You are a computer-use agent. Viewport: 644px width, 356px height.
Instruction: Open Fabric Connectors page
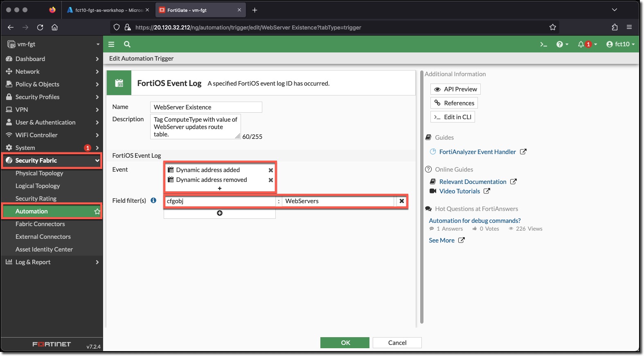(40, 224)
